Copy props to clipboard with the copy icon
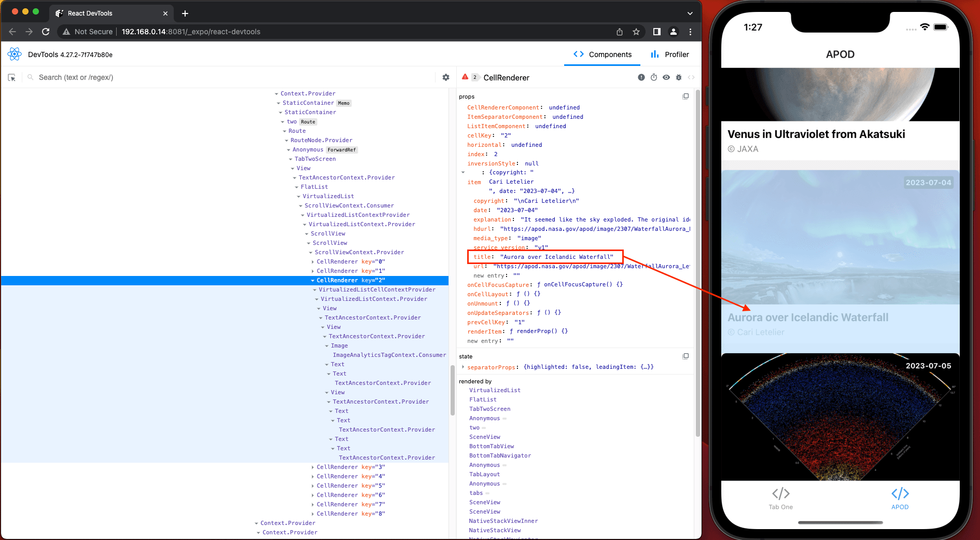Viewport: 980px width, 540px height. pos(685,96)
